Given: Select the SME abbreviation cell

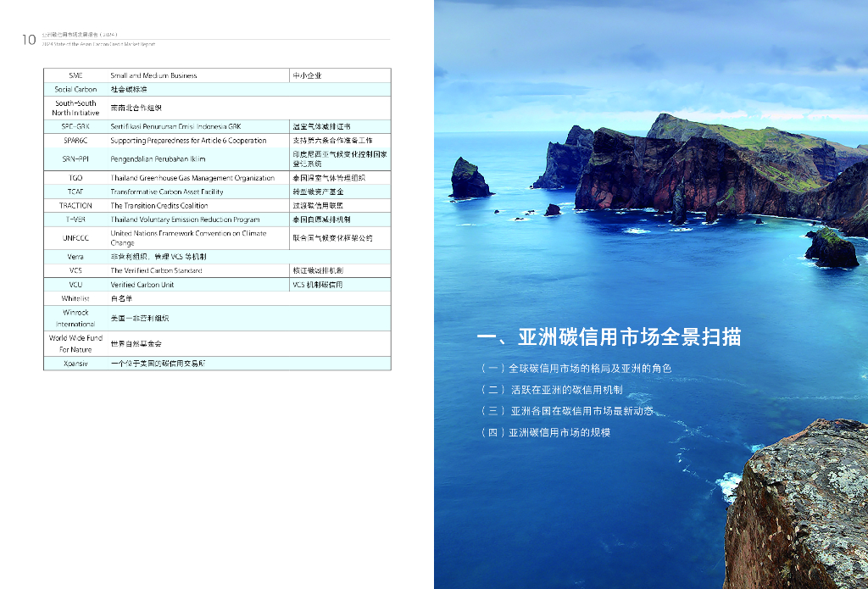Looking at the screenshot, I should pyautogui.click(x=75, y=75).
